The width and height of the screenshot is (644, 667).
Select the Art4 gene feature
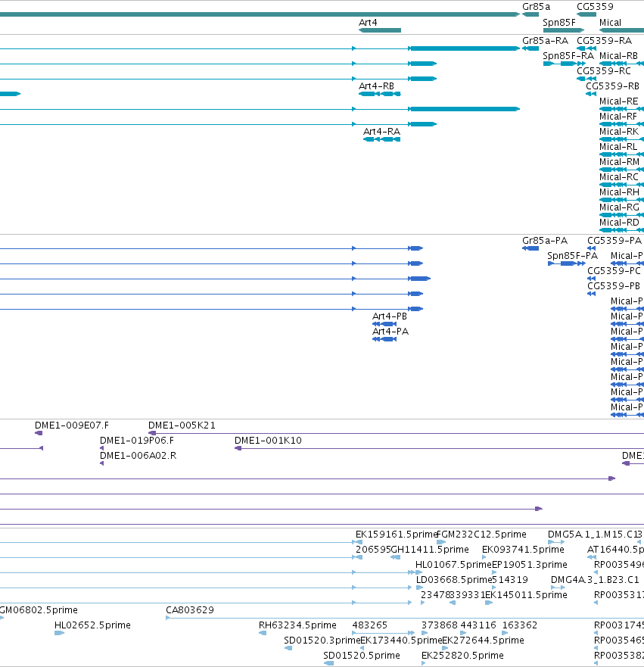(x=380, y=30)
